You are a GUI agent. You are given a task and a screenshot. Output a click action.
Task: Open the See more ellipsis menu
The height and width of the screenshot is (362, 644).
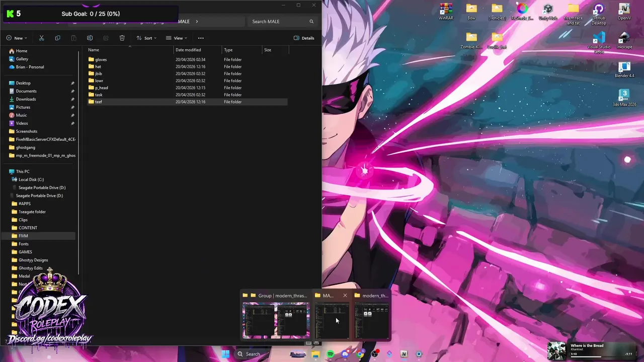201,38
